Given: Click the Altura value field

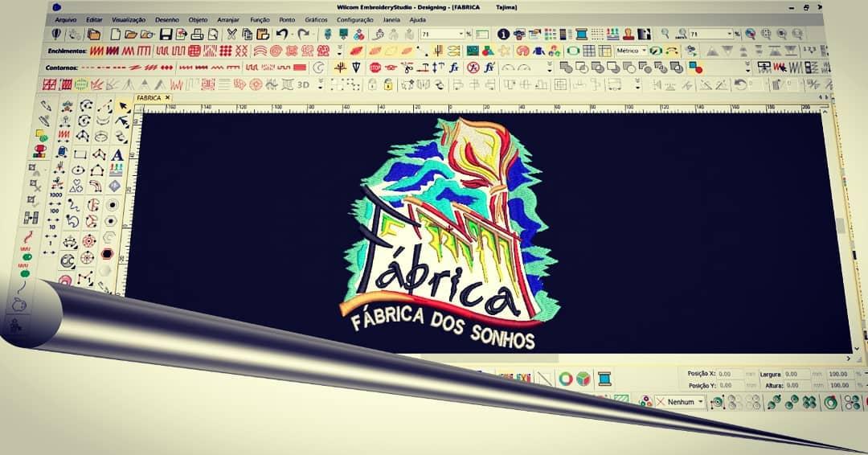Looking at the screenshot, I should tap(798, 385).
